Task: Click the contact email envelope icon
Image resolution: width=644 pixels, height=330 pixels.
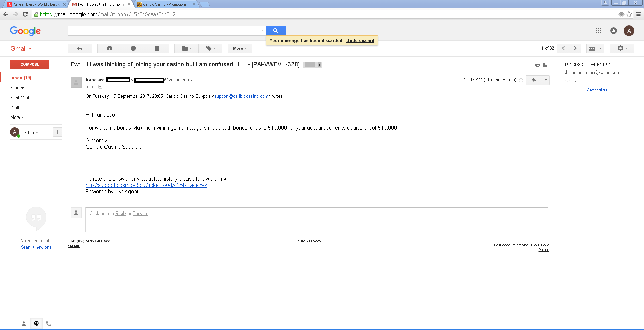Action: 568,81
